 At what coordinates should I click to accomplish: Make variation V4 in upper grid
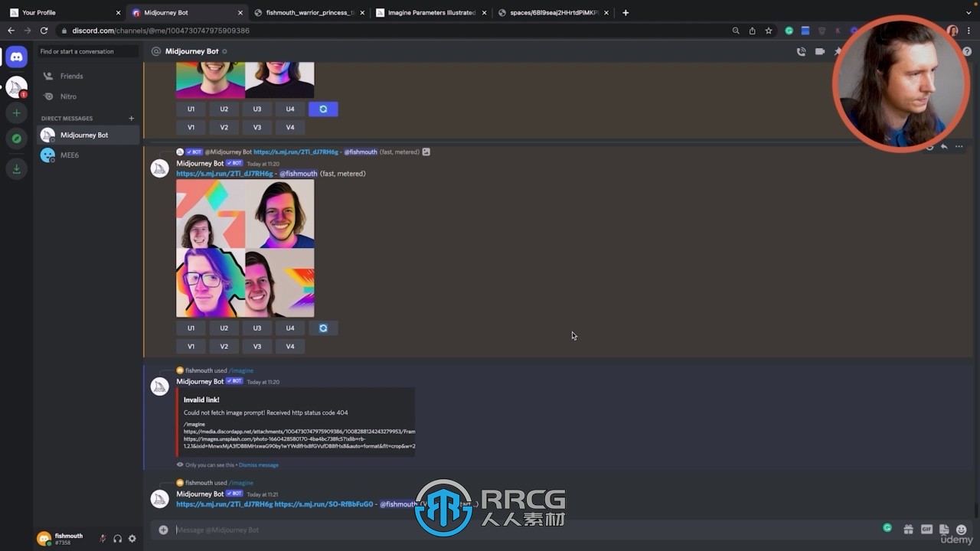[289, 127]
